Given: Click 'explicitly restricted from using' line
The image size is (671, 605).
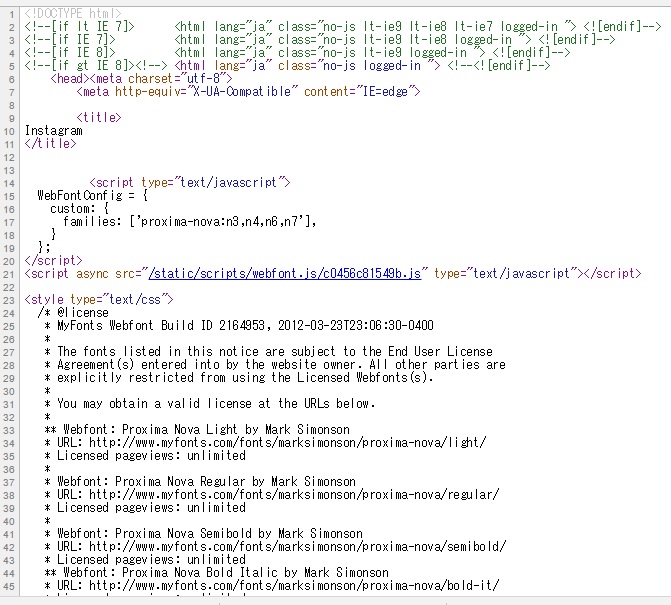Looking at the screenshot, I should 239,377.
